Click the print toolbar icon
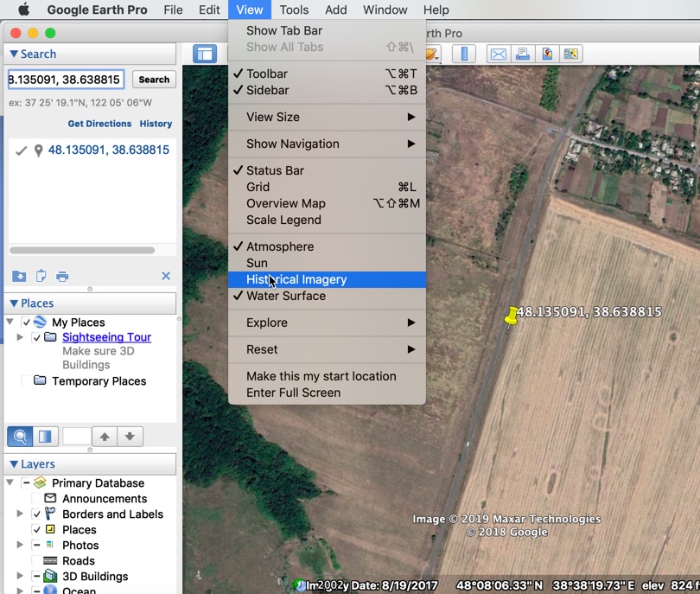700x594 pixels. (522, 54)
